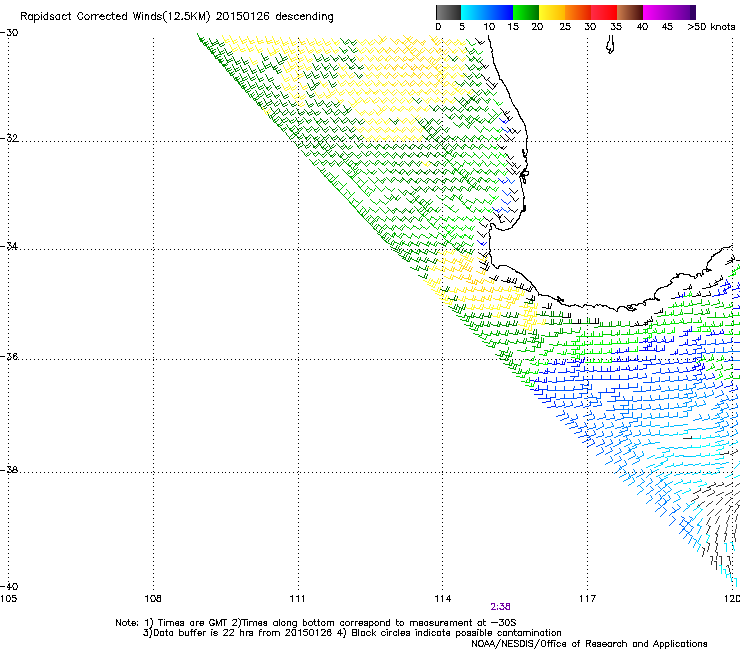Click the cyan-blue 5-15 knots color band
This screenshot has height=650, width=740.
(487, 12)
